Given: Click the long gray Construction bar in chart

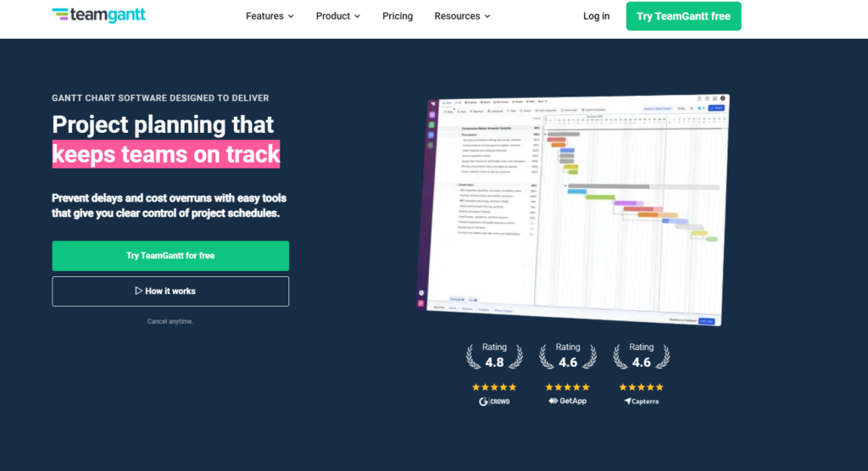Looking at the screenshot, I should point(608,186).
